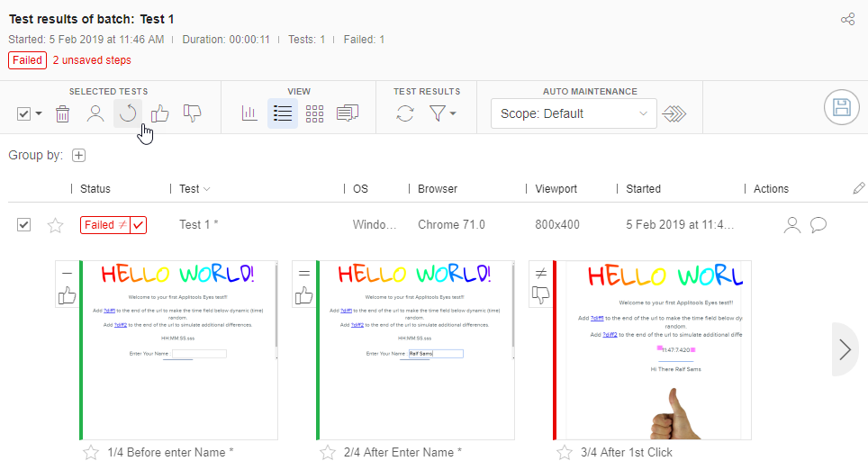The image size is (868, 470).
Task: Expand the Scope: Default combo box
Action: 574,113
